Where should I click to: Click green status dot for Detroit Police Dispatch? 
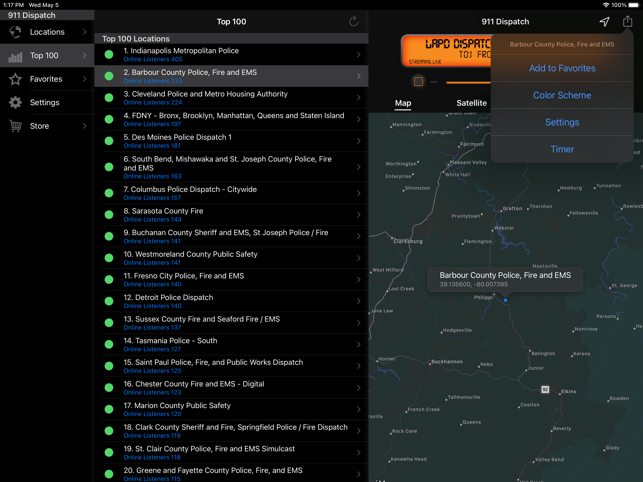(x=109, y=301)
